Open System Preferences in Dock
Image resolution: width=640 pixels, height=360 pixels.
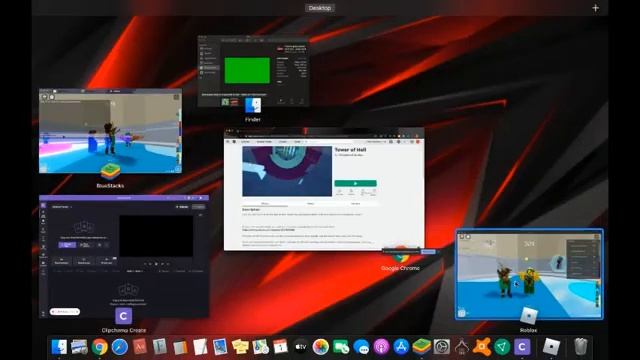[442, 347]
